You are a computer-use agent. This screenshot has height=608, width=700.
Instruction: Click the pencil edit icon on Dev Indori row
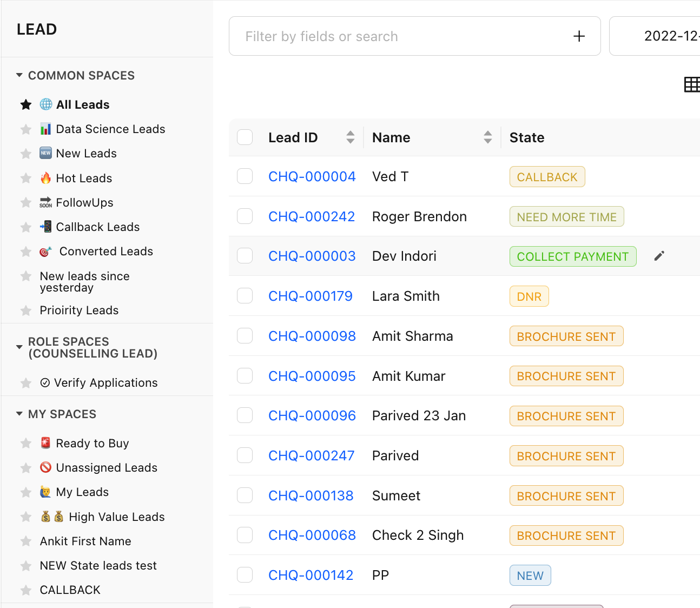click(x=659, y=256)
